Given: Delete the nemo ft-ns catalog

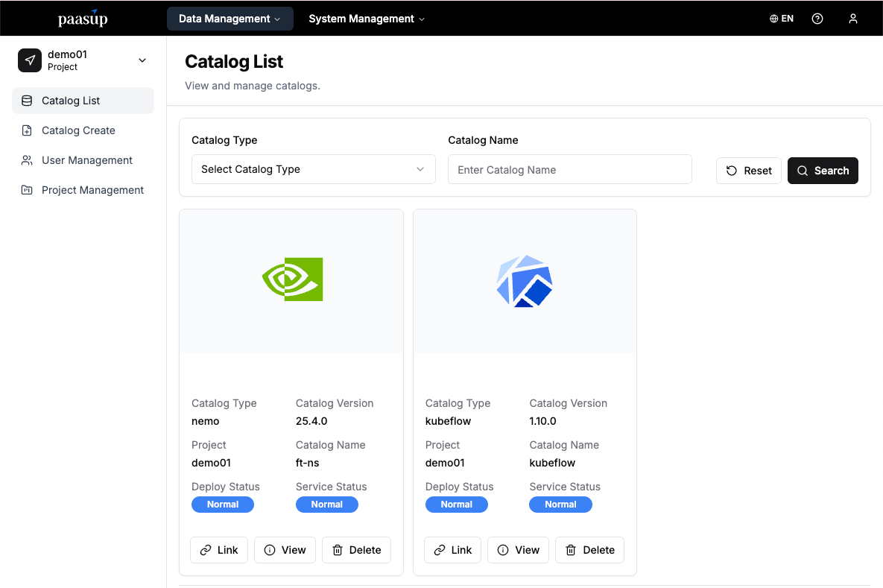Looking at the screenshot, I should tap(356, 550).
